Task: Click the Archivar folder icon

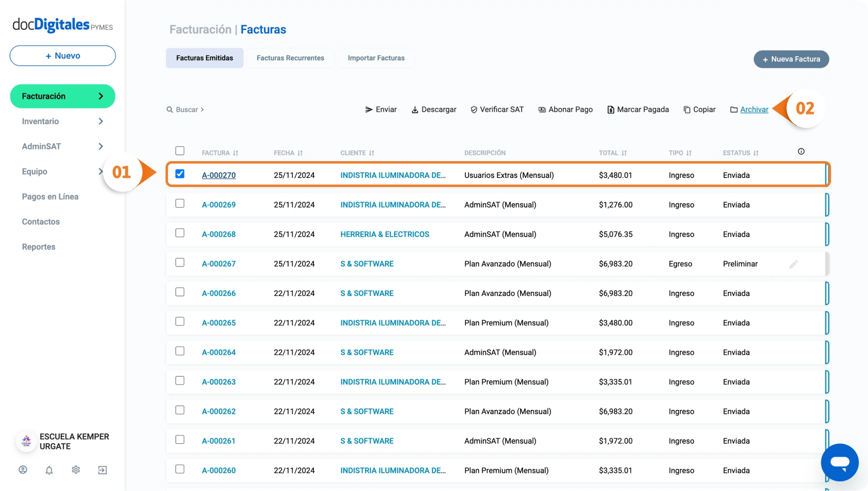Action: coord(734,109)
